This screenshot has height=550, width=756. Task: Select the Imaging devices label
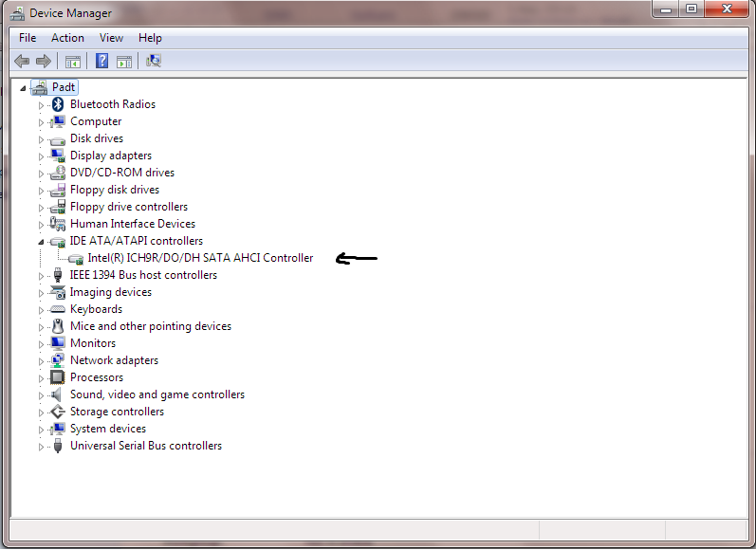click(110, 292)
